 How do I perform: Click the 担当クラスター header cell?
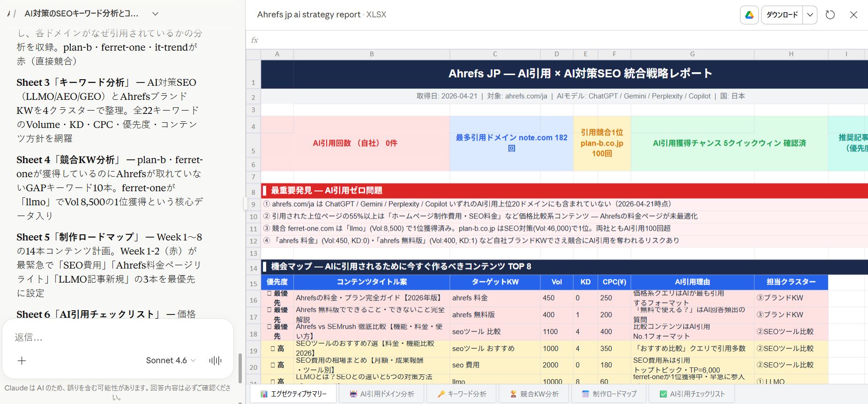click(x=791, y=282)
